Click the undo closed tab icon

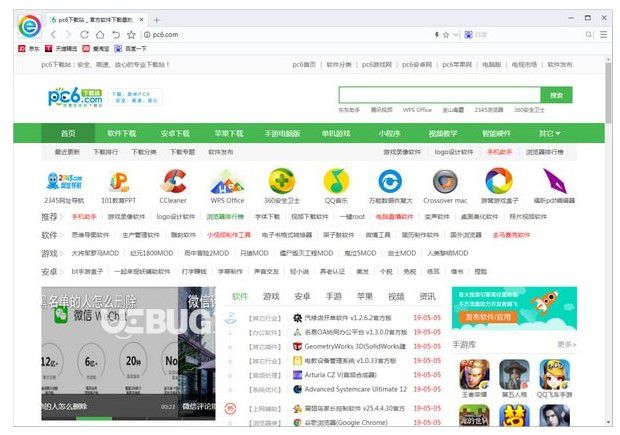116,35
